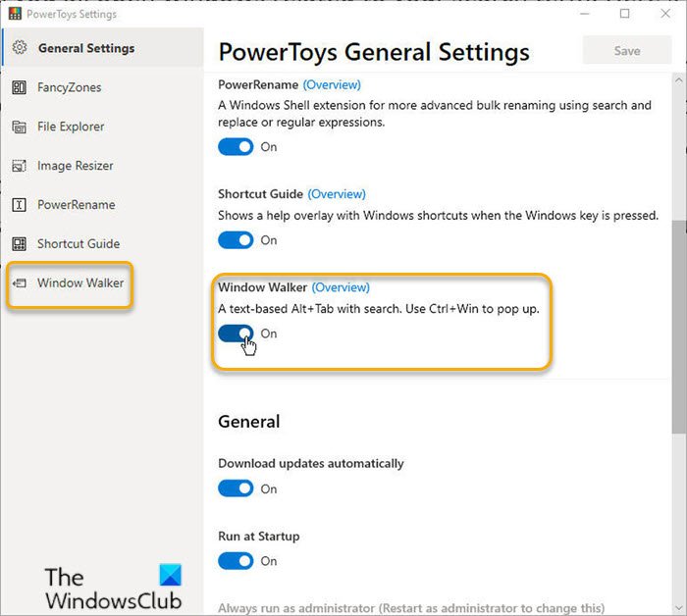Viewport: 687px width, 616px height.
Task: Switch to the PowerRename page
Action: point(103,204)
